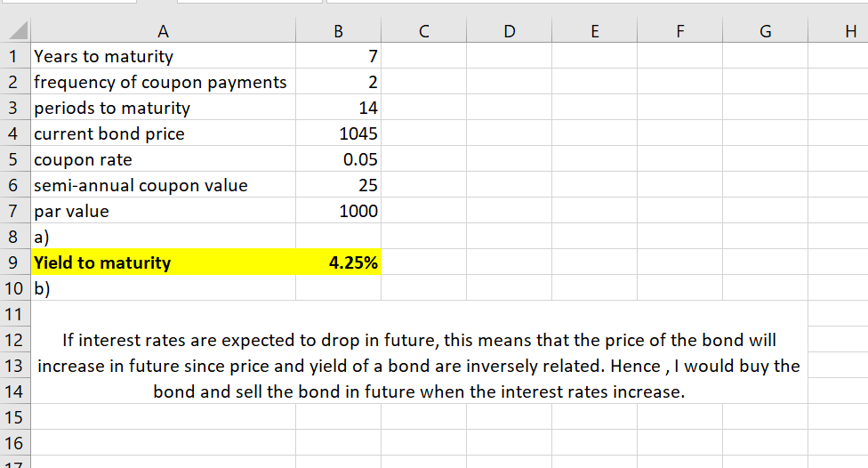The height and width of the screenshot is (468, 868).
Task: Select column G header
Action: 764,32
